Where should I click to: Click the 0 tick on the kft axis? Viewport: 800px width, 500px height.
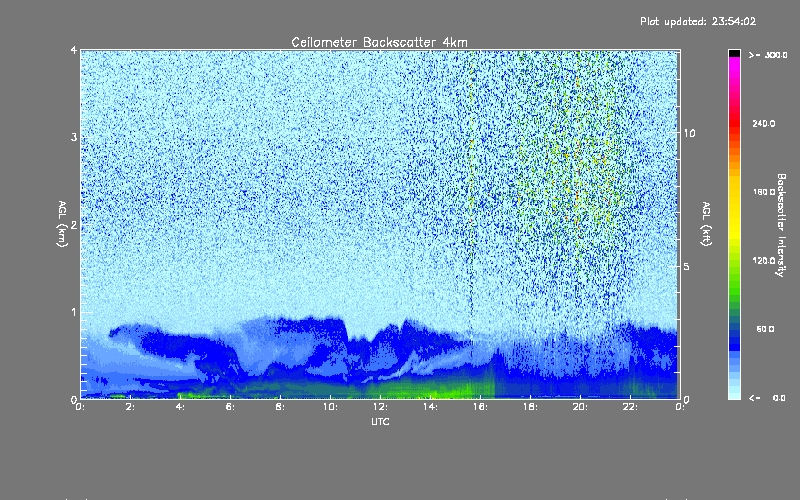coord(687,399)
